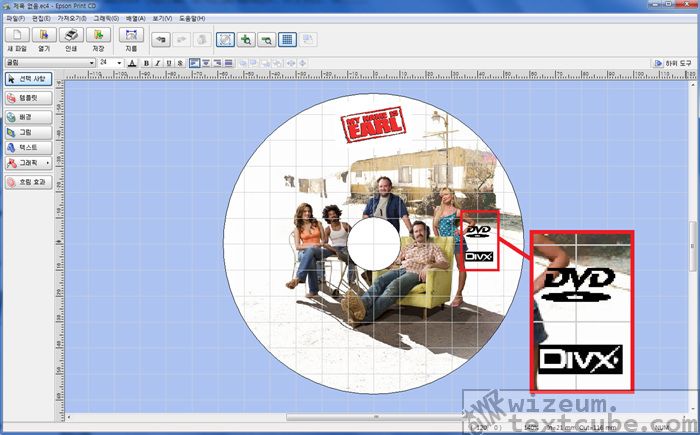
Task: Click the 하위 도구 button at toolbar right
Action: click(673, 63)
